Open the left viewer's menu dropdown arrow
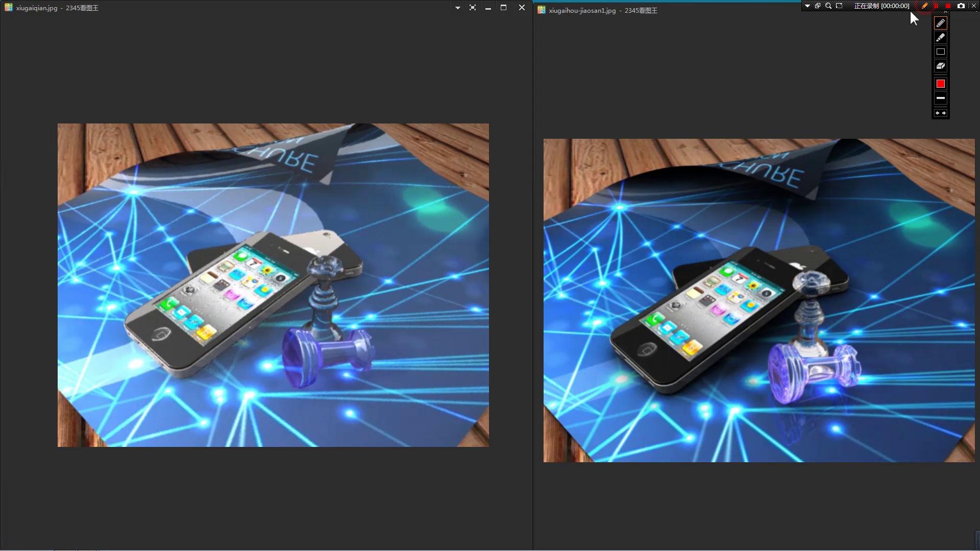The image size is (980, 551). (x=457, y=8)
